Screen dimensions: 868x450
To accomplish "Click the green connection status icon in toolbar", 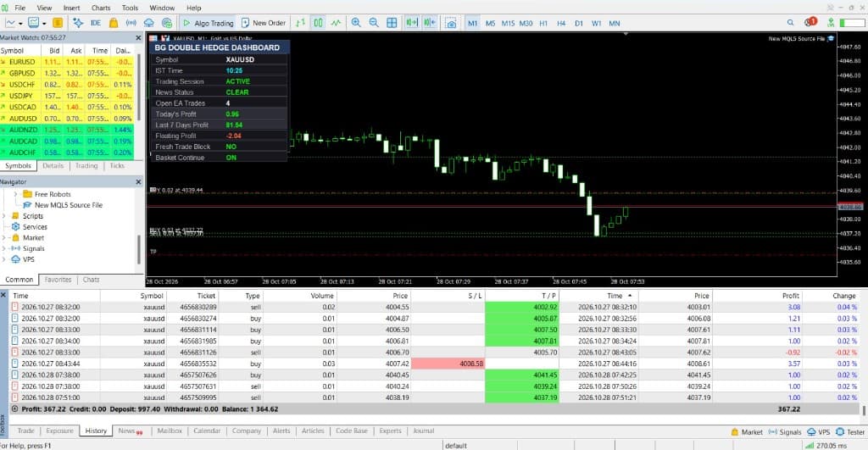I will coord(831,23).
